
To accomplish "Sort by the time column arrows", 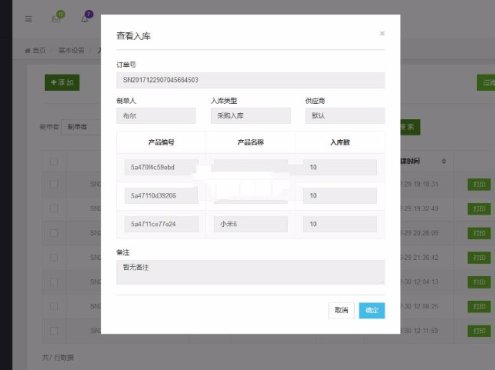I will click(x=443, y=161).
